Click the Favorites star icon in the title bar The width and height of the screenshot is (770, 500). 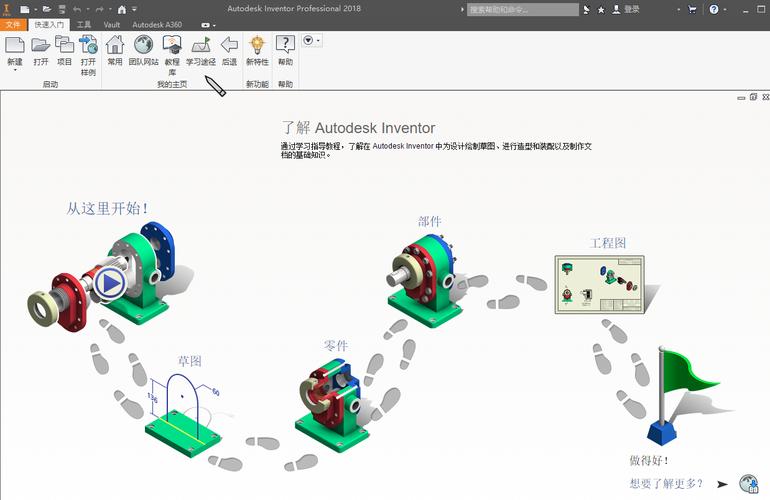pos(601,10)
